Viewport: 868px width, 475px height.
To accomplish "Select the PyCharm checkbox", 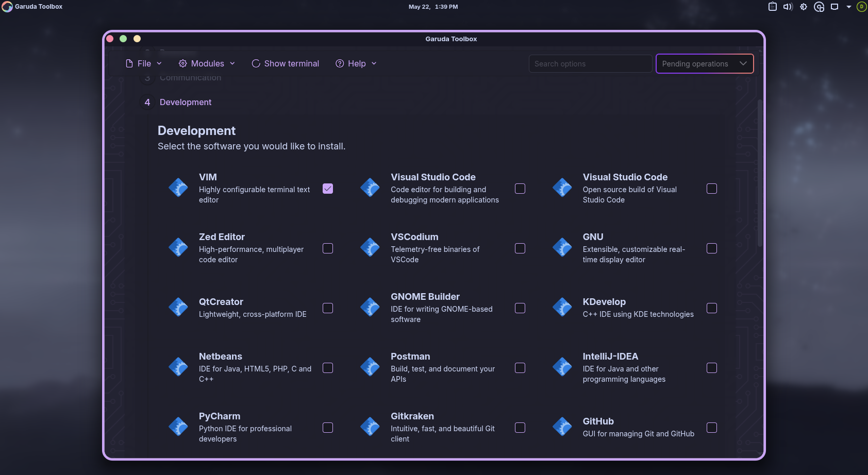I will pyautogui.click(x=328, y=428).
